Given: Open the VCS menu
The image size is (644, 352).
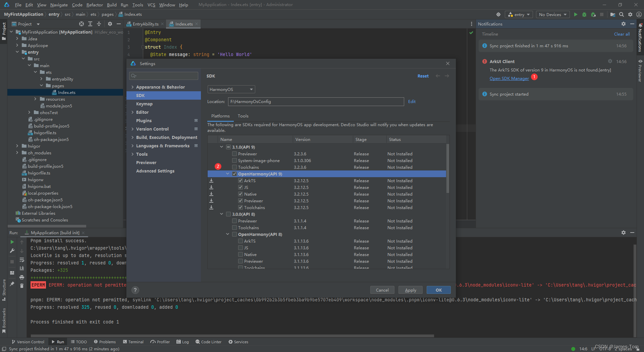Looking at the screenshot, I should [x=151, y=5].
